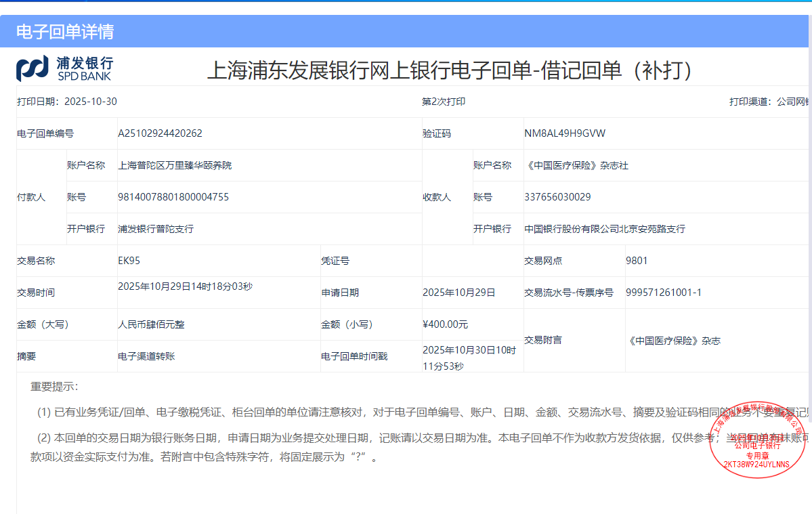Select payee account number 337656030029
The width and height of the screenshot is (812, 514).
coord(557,197)
